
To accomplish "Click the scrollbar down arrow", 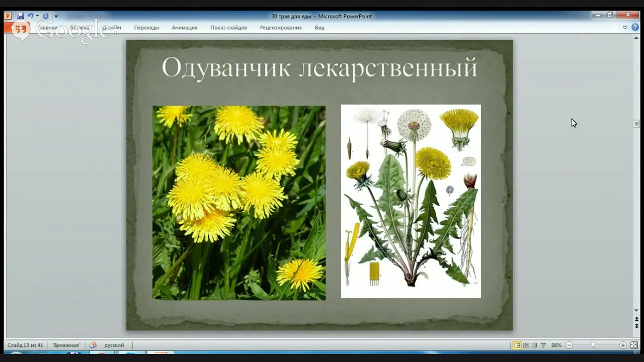I will tap(636, 311).
